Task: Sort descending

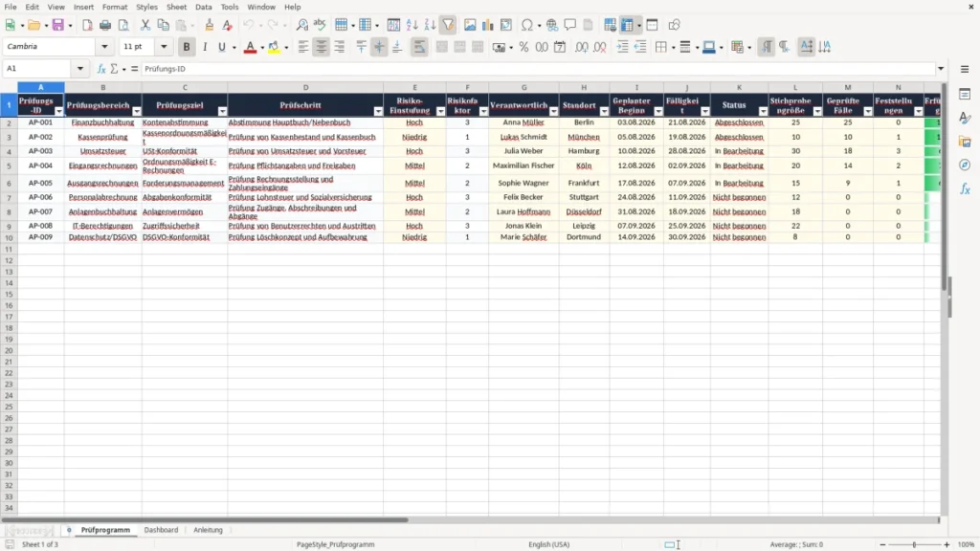Action: click(430, 25)
